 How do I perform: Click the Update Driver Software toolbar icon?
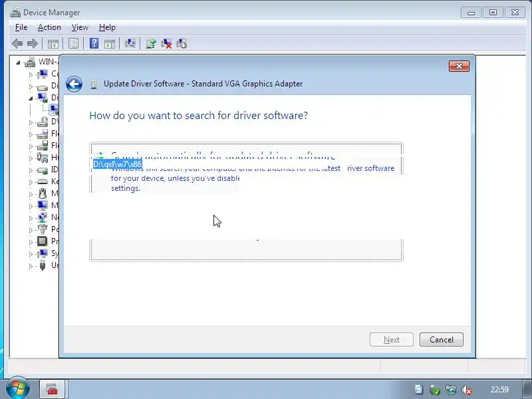pyautogui.click(x=151, y=43)
